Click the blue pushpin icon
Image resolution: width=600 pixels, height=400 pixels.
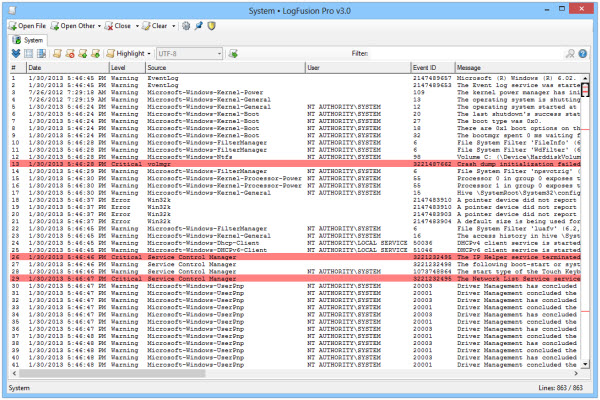(199, 26)
